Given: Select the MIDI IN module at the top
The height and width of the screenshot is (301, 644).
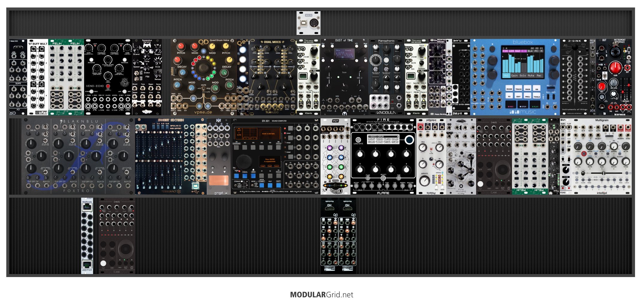Looking at the screenshot, I should coord(309,23).
